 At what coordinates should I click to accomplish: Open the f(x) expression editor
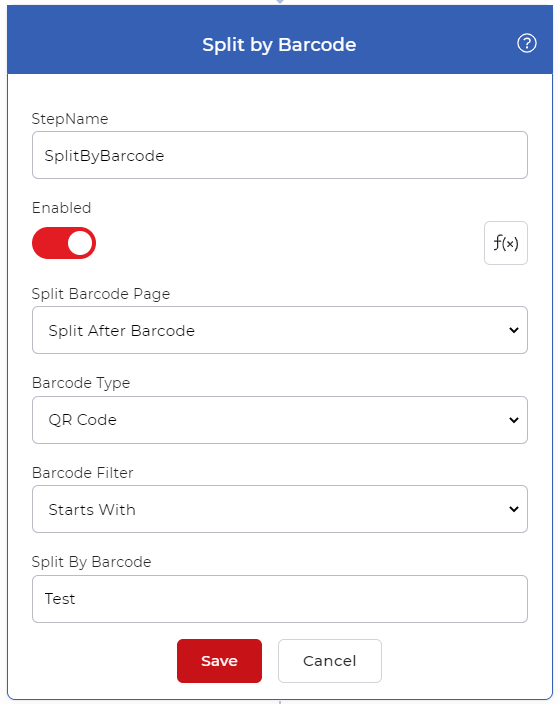tap(505, 243)
